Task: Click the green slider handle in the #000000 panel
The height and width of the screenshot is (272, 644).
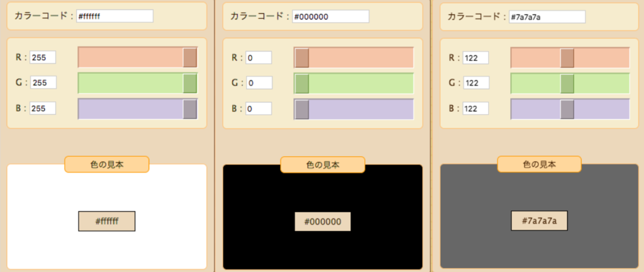Action: (302, 84)
